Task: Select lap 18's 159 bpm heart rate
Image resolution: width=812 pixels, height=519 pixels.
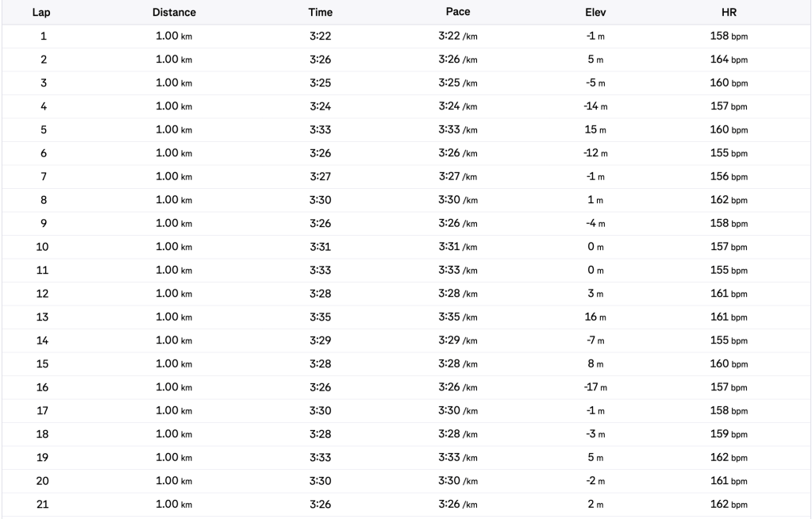Action: point(729,434)
